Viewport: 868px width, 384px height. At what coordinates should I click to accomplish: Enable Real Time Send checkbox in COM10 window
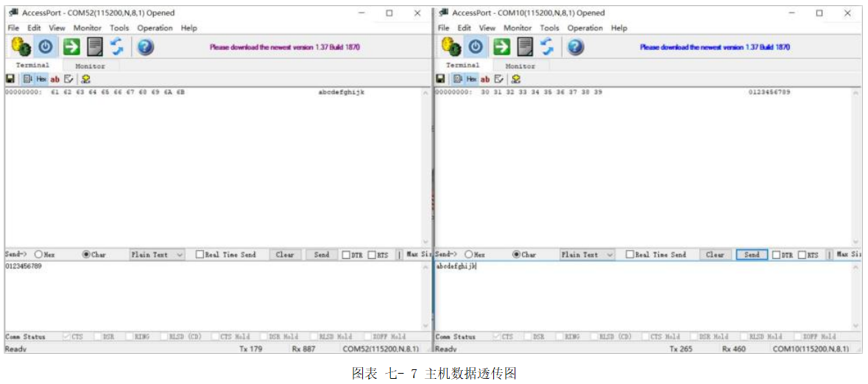(x=630, y=255)
